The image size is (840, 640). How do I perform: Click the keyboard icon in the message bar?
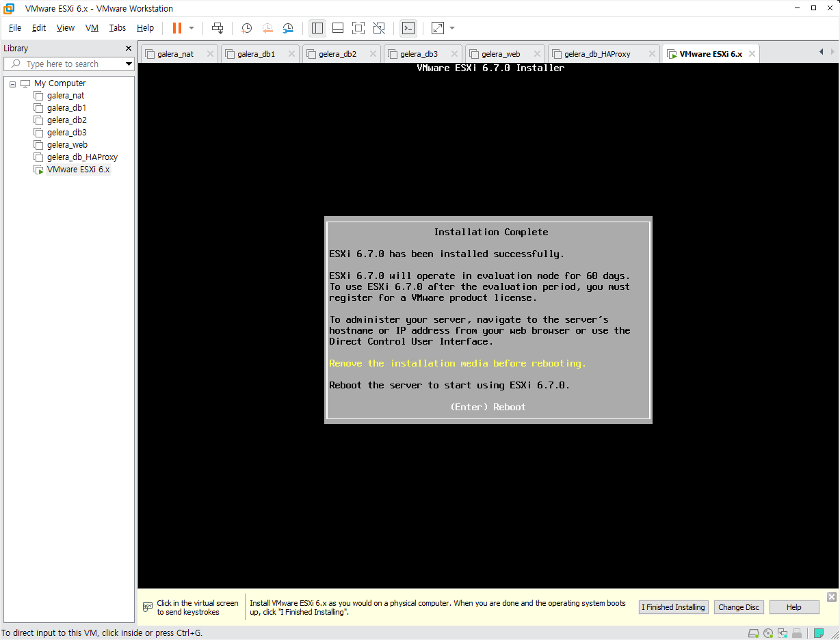(x=147, y=607)
